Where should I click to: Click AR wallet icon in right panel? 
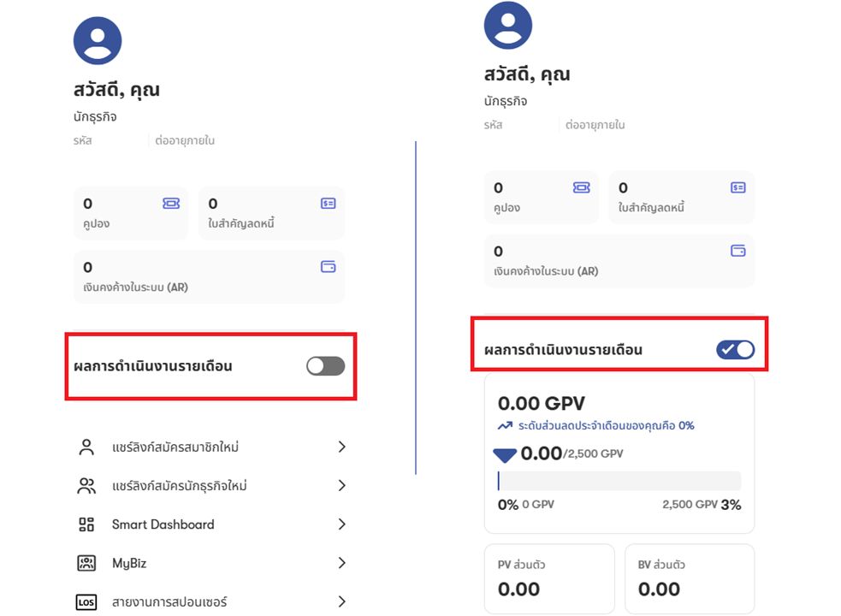(x=738, y=251)
